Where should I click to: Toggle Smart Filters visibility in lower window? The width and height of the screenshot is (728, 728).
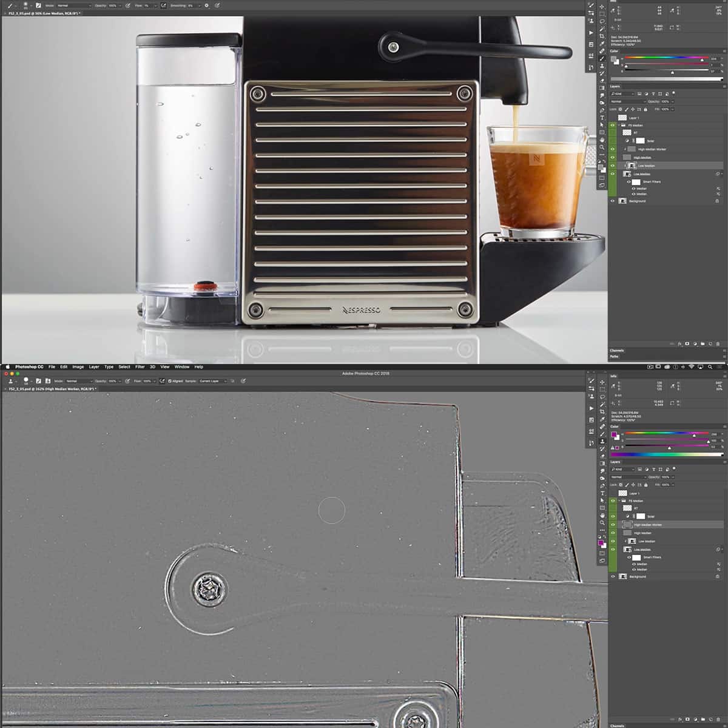pos(629,557)
